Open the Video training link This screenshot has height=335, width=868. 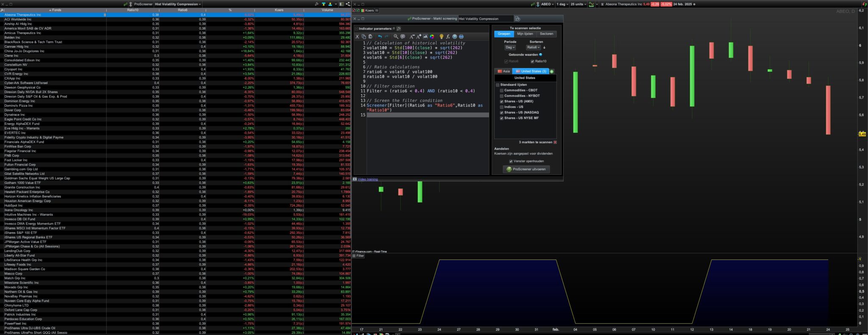(x=367, y=179)
